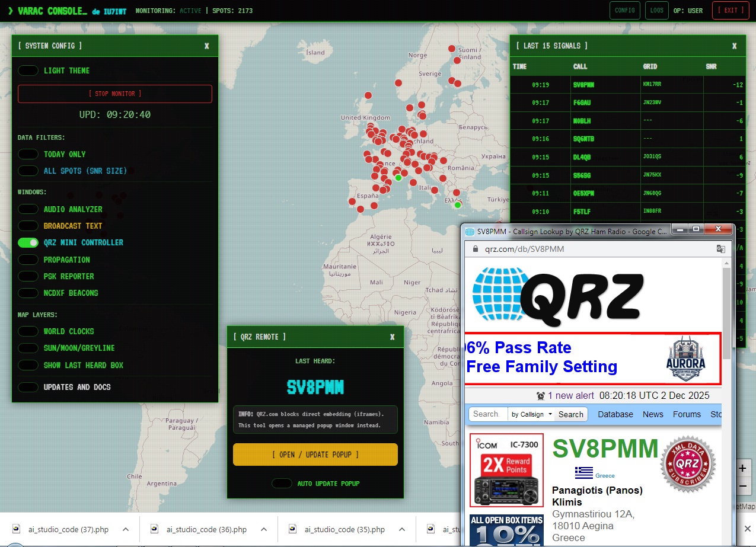Click the '96% Pass Rate' ad banner text
The image size is (756, 547).
click(x=518, y=347)
